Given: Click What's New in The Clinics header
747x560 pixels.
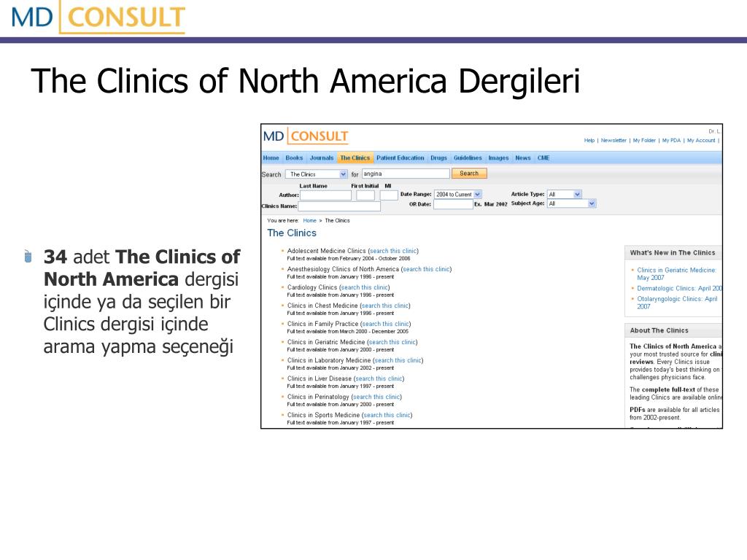Looking at the screenshot, I should pyautogui.click(x=672, y=253).
